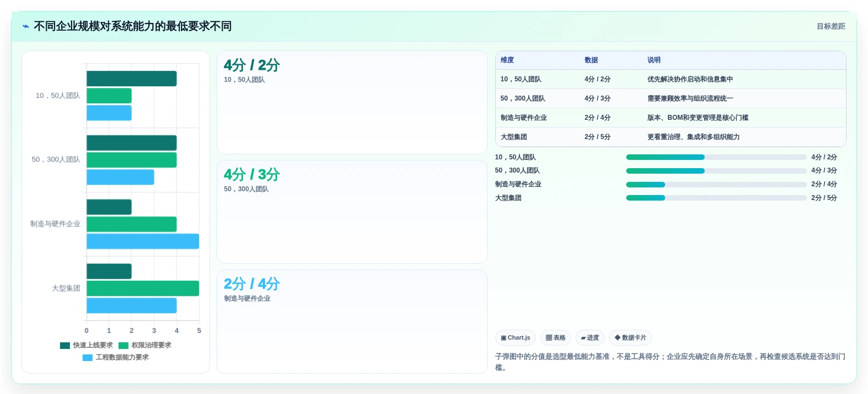868x394 pixels.
Task: Click green bar of 大型集团 group
Action: [143, 288]
